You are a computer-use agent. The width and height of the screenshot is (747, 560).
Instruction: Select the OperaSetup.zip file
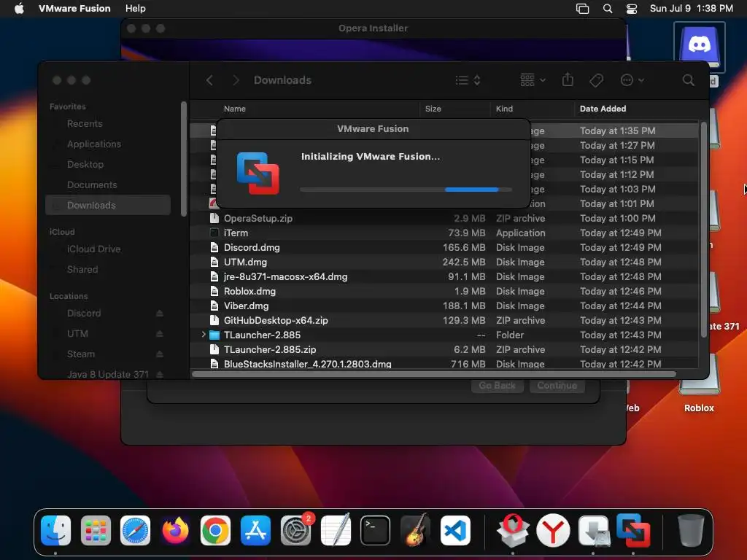pos(444,219)
